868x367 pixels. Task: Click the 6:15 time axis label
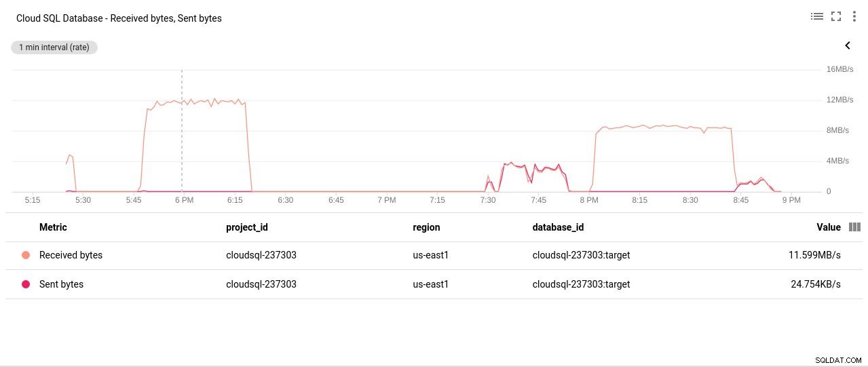pos(235,200)
